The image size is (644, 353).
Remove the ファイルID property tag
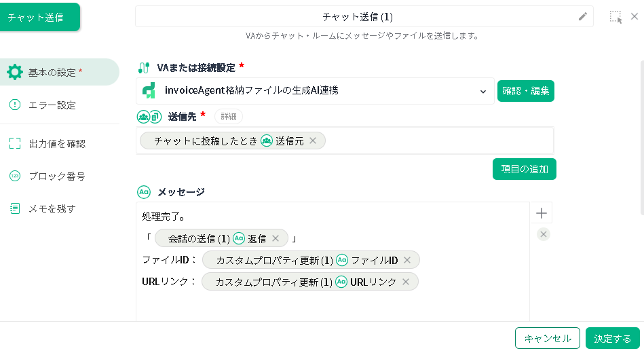[x=407, y=260]
